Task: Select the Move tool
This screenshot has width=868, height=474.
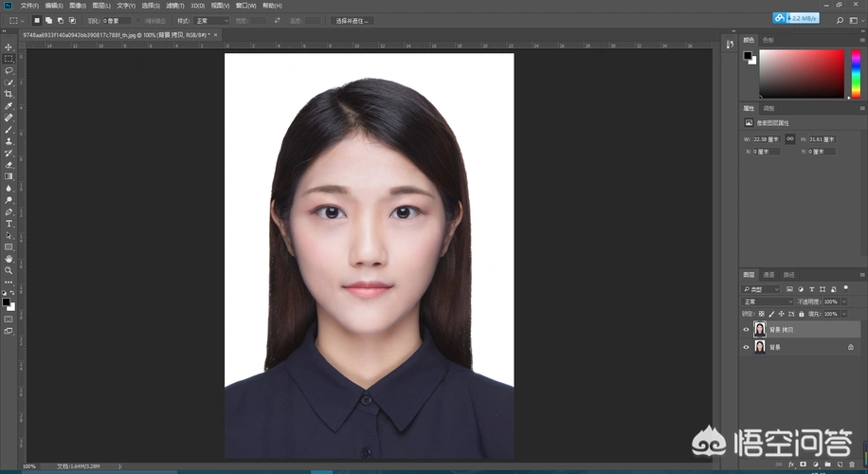Action: [x=9, y=46]
